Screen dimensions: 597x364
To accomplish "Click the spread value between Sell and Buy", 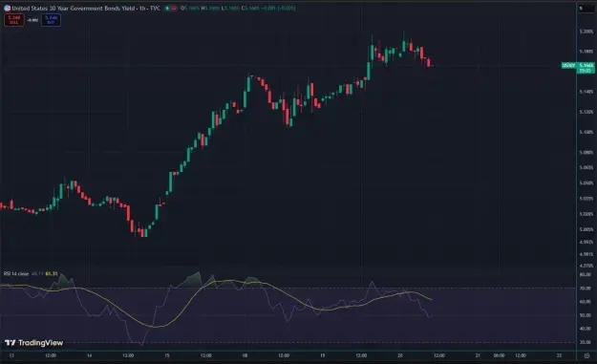I will (x=32, y=20).
